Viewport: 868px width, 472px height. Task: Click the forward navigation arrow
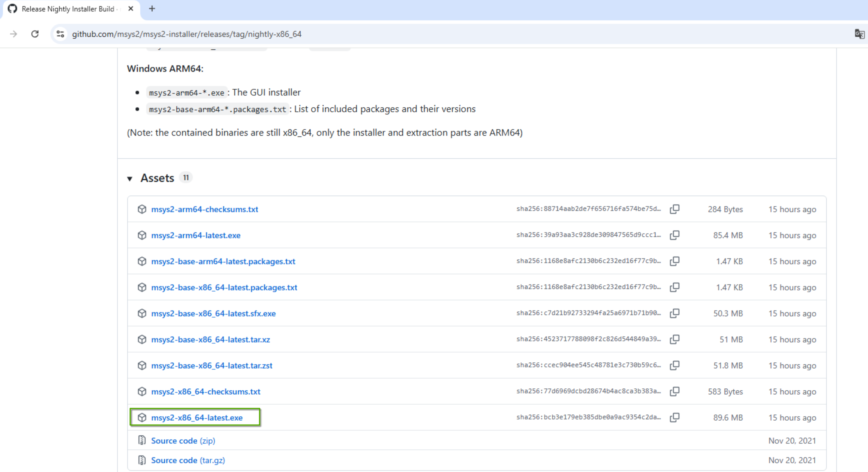pyautogui.click(x=13, y=34)
